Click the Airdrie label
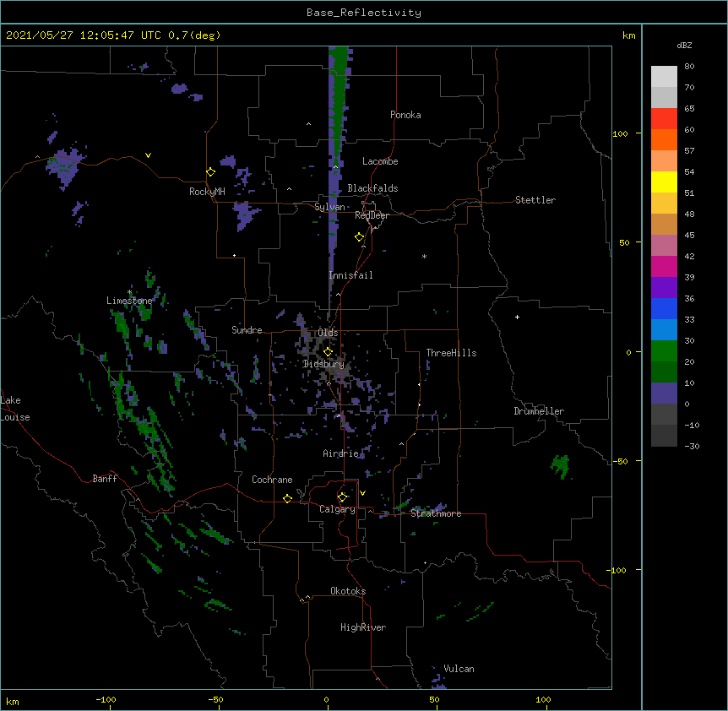 click(x=341, y=453)
